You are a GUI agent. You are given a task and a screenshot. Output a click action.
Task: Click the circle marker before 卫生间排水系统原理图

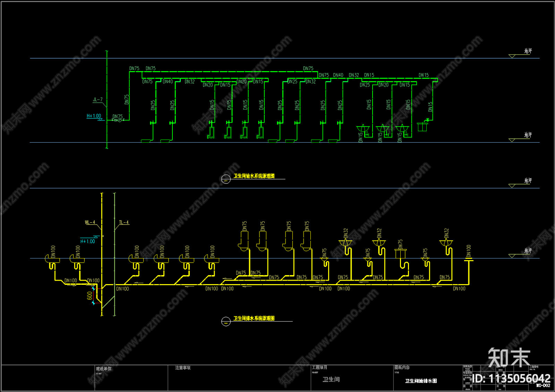click(226, 322)
